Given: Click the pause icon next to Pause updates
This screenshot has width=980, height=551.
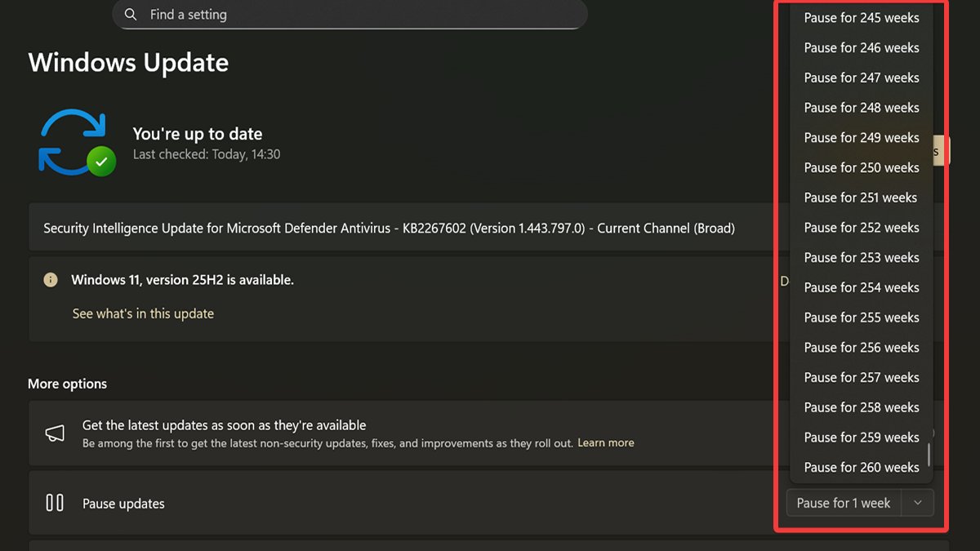Looking at the screenshot, I should (55, 503).
